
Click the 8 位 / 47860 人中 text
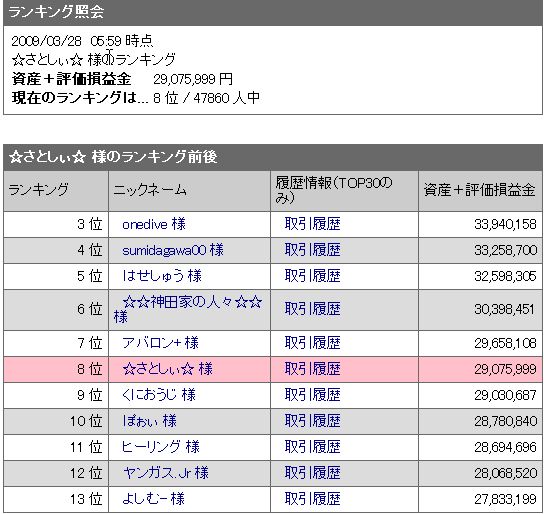click(x=206, y=98)
